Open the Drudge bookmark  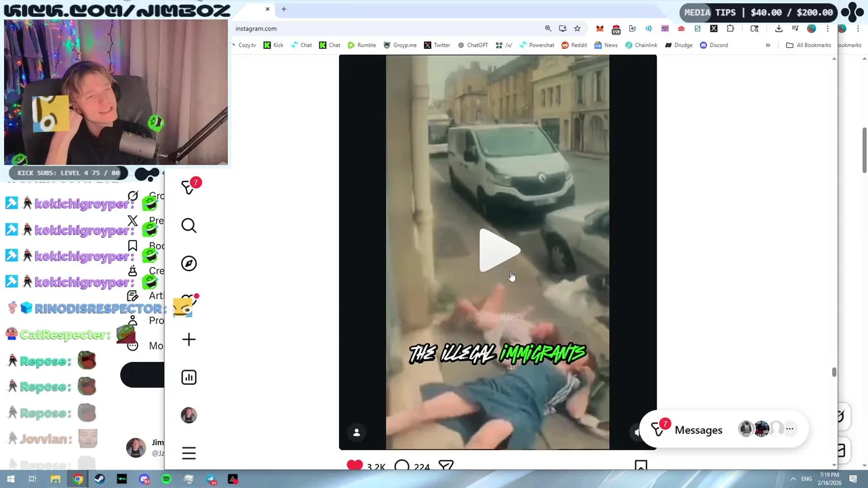(679, 45)
